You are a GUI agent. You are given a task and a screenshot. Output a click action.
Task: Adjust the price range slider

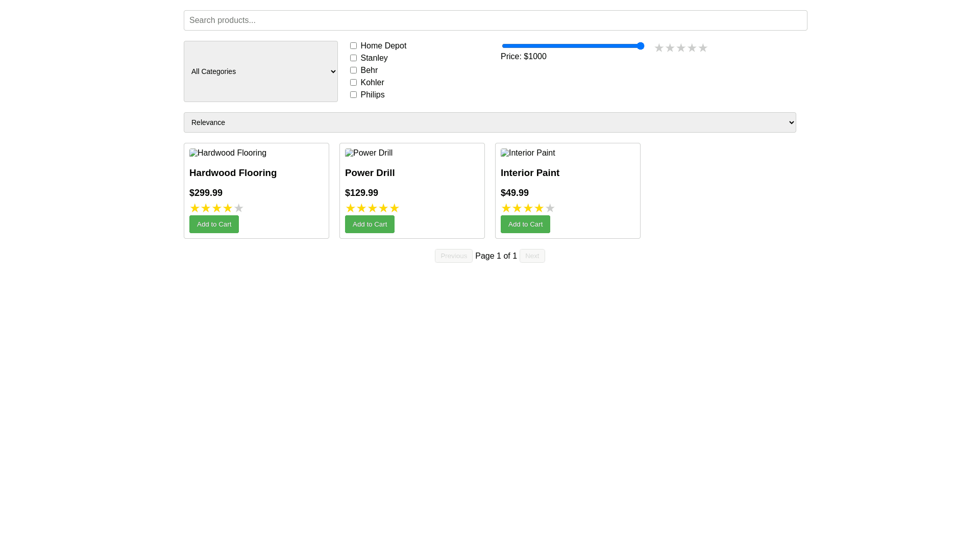coord(573,46)
